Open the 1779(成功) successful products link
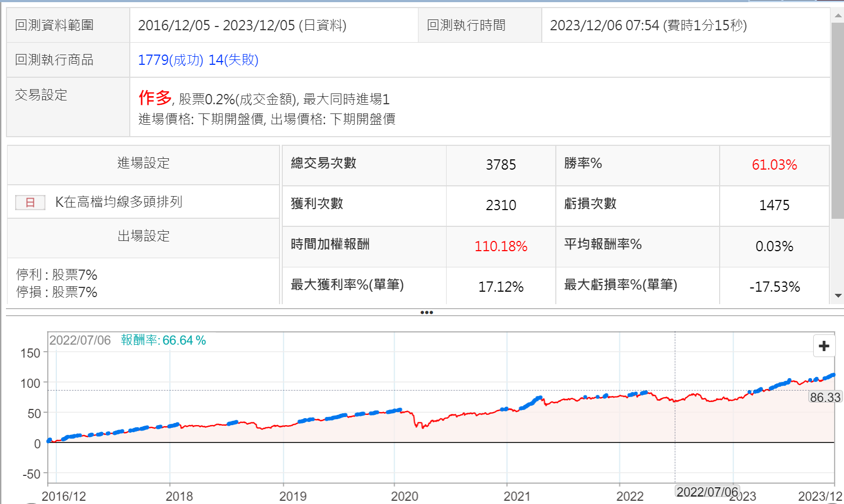The image size is (844, 504). pyautogui.click(x=170, y=60)
